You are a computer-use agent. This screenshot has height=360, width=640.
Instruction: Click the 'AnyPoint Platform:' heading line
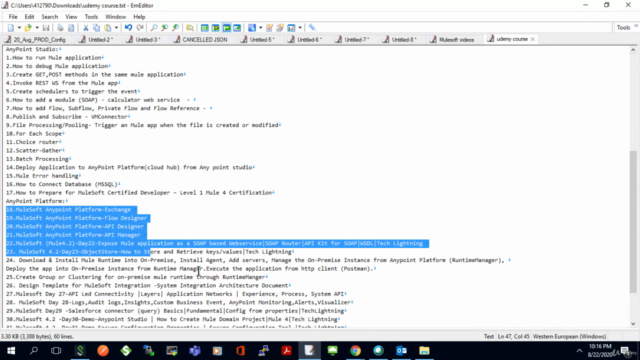point(36,201)
